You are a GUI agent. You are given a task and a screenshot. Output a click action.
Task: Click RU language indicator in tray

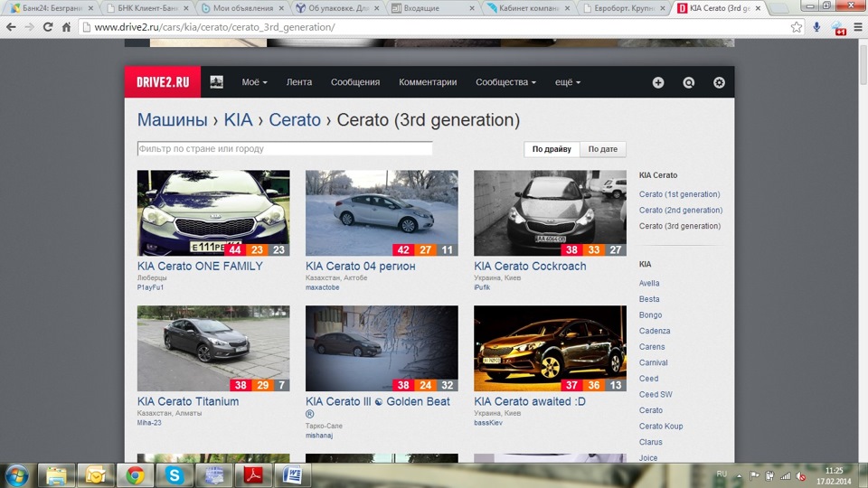pos(722,474)
